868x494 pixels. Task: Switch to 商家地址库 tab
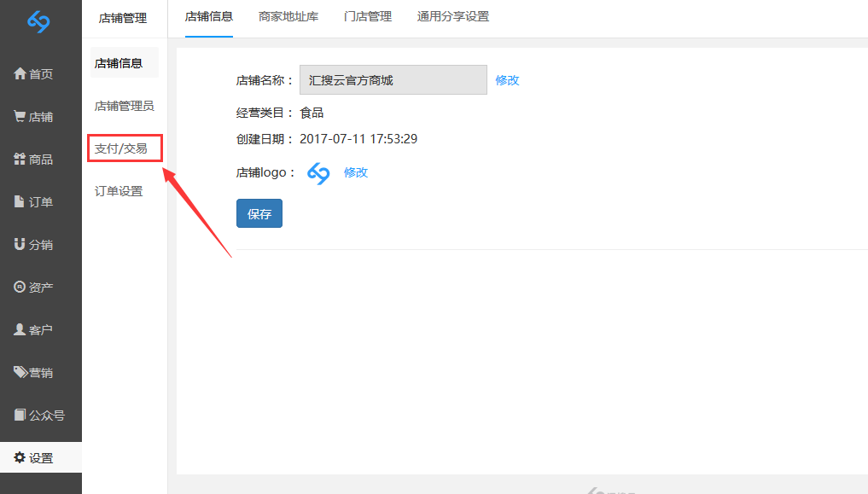pyautogui.click(x=288, y=17)
